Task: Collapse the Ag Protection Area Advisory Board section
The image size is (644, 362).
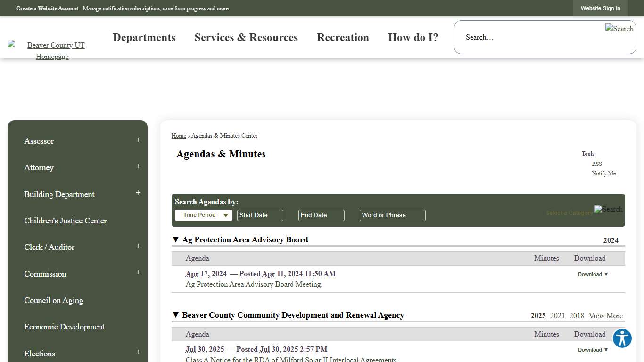Action: pyautogui.click(x=175, y=239)
